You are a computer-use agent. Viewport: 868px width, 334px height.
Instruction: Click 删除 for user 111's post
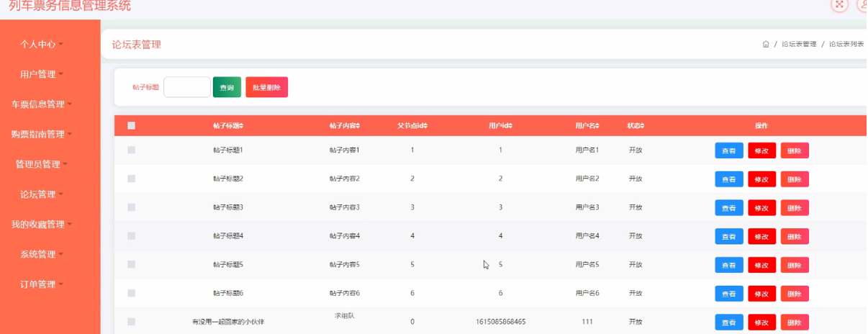pyautogui.click(x=795, y=322)
